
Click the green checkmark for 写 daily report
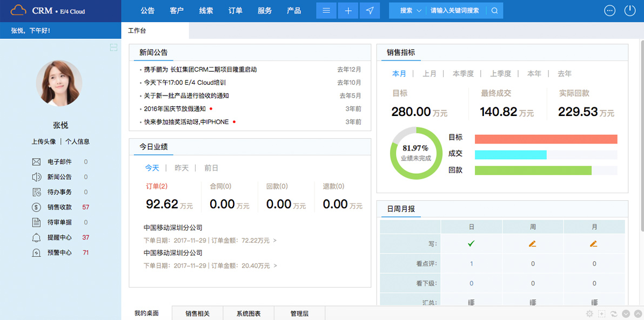471,243
